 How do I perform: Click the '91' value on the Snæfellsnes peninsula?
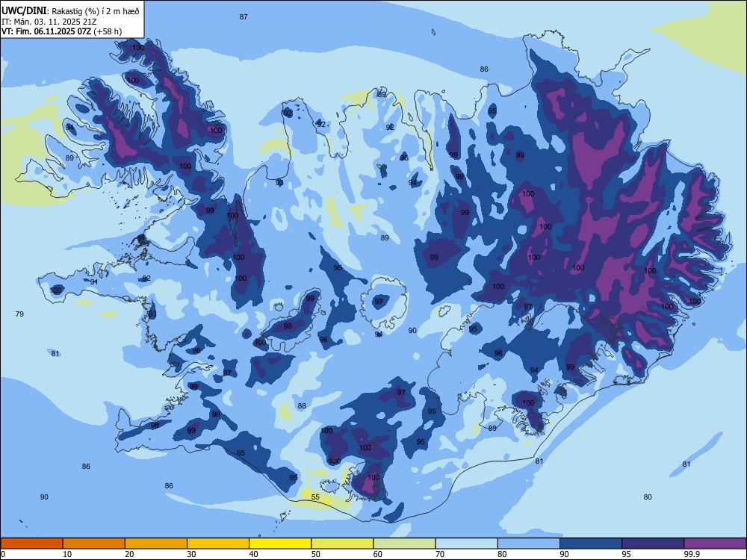94,282
